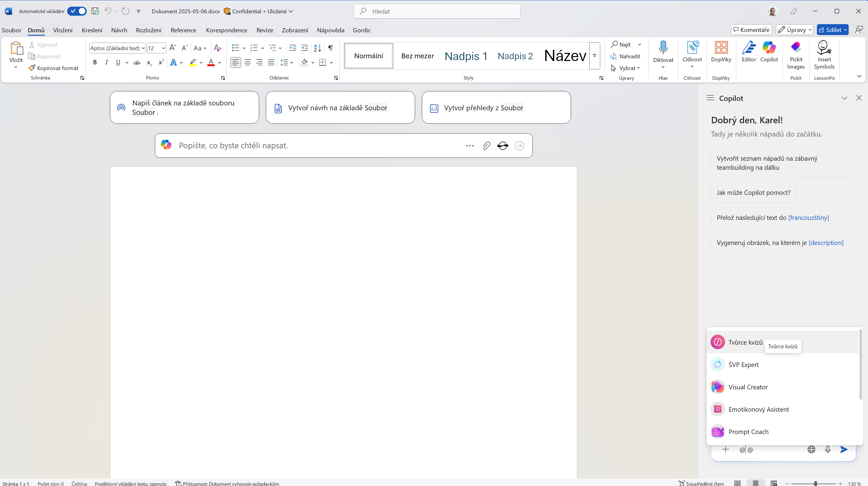Viewport: 868px width, 486px height.
Task: Center align text
Action: (x=247, y=62)
